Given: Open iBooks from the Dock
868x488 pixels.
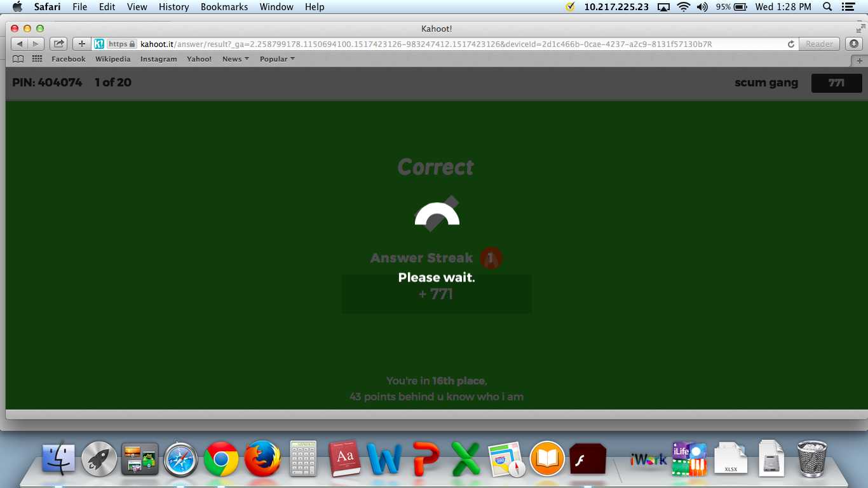Looking at the screenshot, I should [547, 459].
